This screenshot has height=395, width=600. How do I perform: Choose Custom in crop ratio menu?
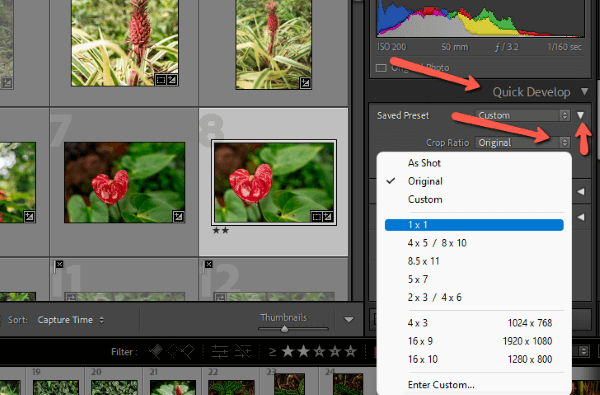[x=474, y=199]
